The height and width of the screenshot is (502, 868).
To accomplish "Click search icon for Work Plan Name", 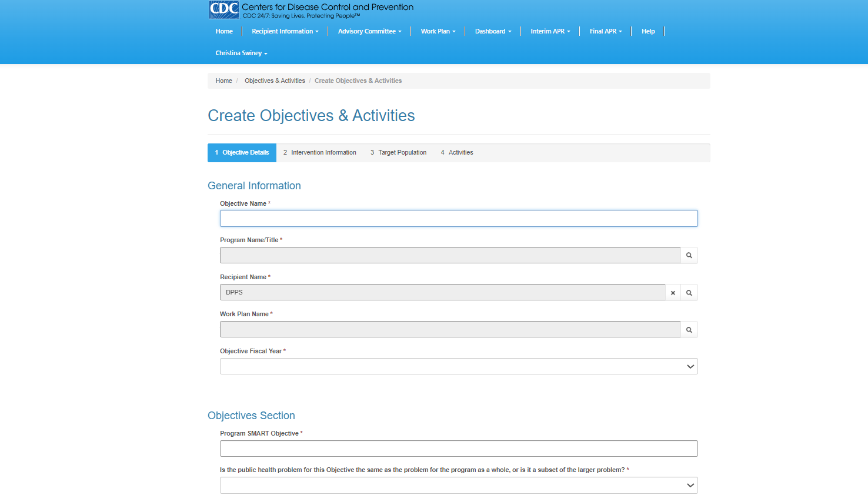I will [x=689, y=330].
